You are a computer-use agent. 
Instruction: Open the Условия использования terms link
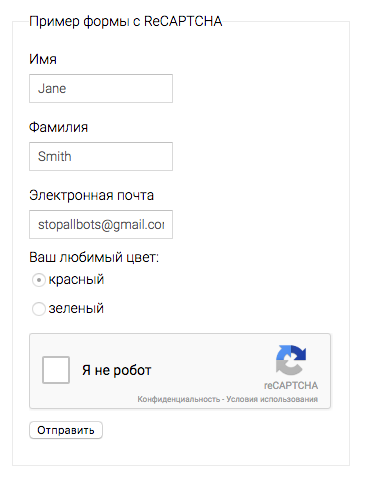click(x=272, y=399)
